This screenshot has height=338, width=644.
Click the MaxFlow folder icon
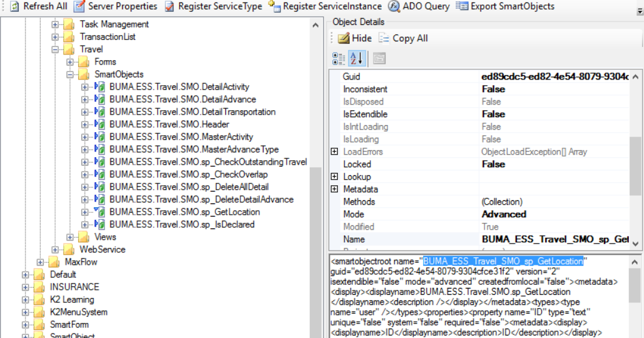[x=54, y=262]
